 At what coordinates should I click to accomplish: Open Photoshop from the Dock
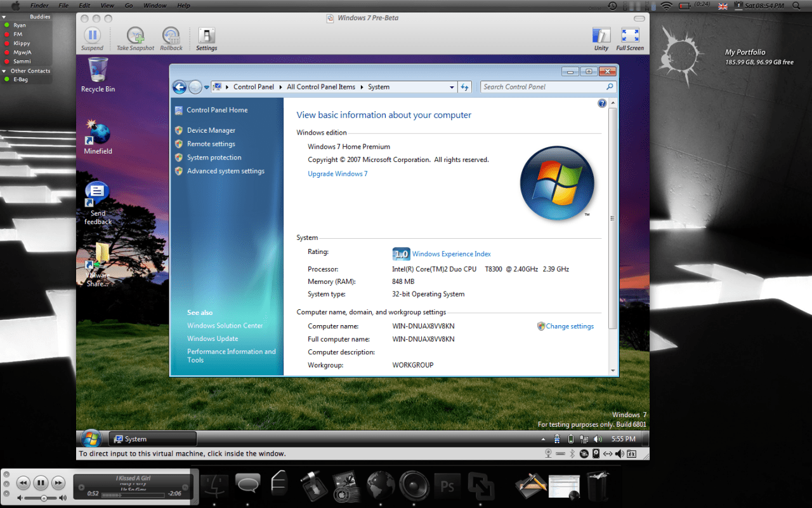tap(447, 487)
